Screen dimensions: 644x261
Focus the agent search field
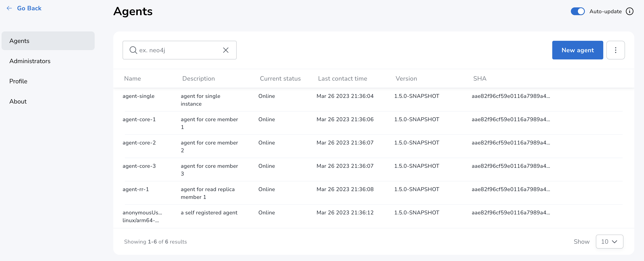pos(179,50)
